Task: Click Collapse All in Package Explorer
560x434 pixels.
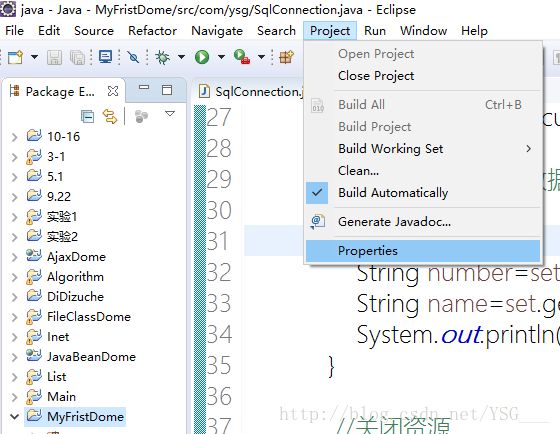Action: click(88, 116)
